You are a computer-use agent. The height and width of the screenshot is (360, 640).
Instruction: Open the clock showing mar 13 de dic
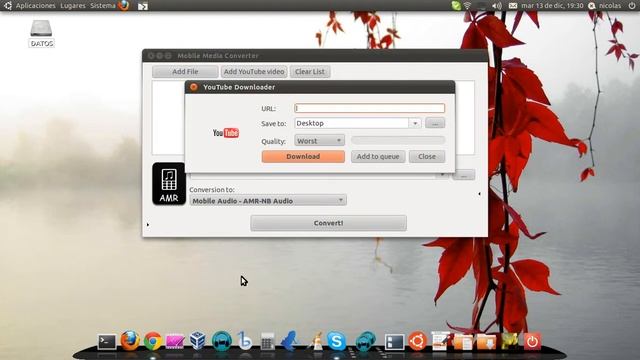coord(552,6)
